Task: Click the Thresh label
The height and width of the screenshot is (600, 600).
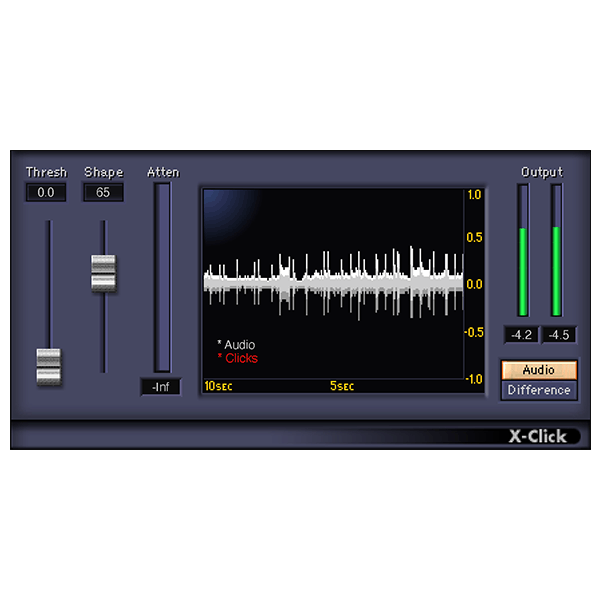Action: [45, 172]
